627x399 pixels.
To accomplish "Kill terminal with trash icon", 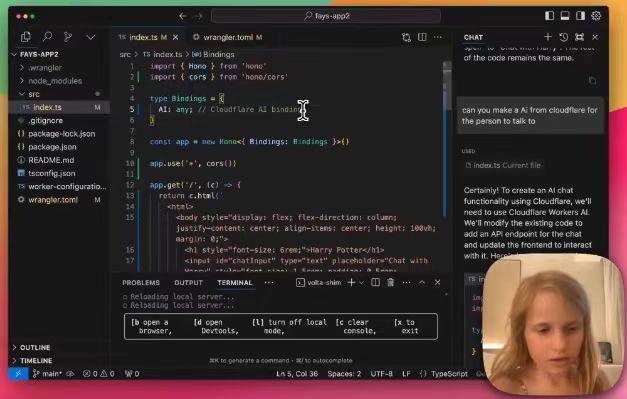I will [x=390, y=283].
